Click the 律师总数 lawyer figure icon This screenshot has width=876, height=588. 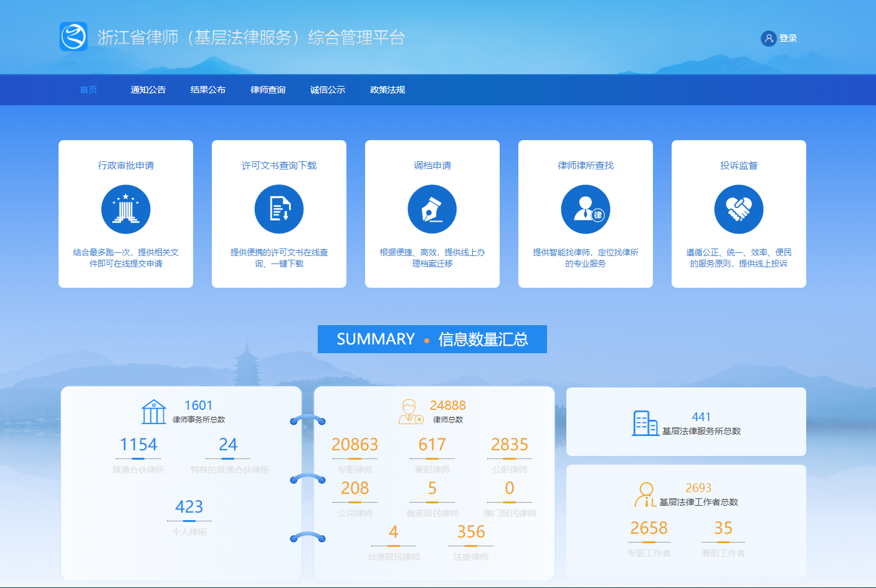pos(410,412)
